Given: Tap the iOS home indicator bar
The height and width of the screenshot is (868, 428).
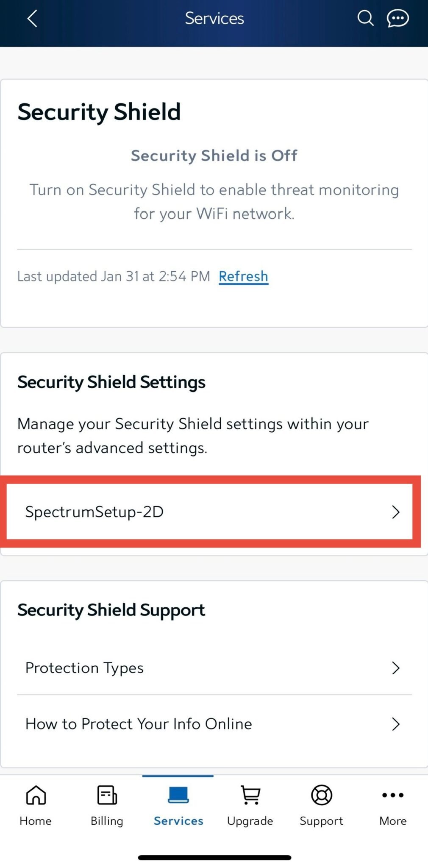Looking at the screenshot, I should (214, 857).
